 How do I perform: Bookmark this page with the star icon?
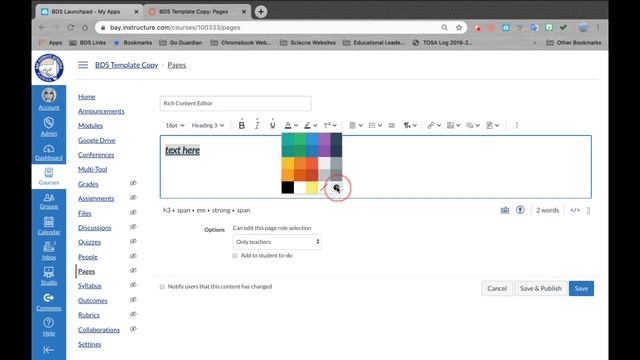pyautogui.click(x=459, y=27)
